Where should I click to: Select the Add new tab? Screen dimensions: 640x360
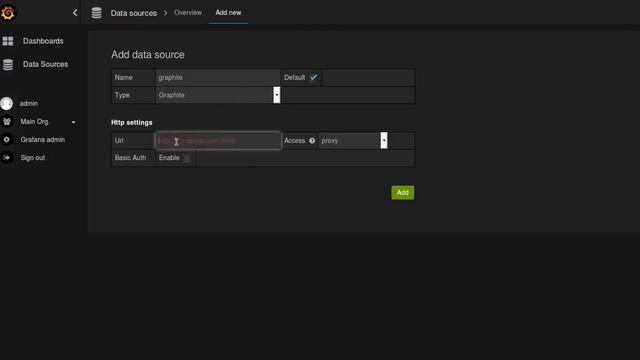click(228, 13)
